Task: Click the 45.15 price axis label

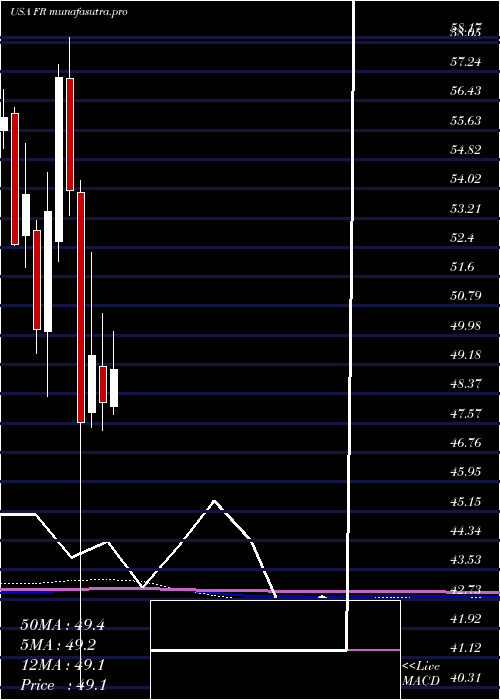Action: click(465, 502)
